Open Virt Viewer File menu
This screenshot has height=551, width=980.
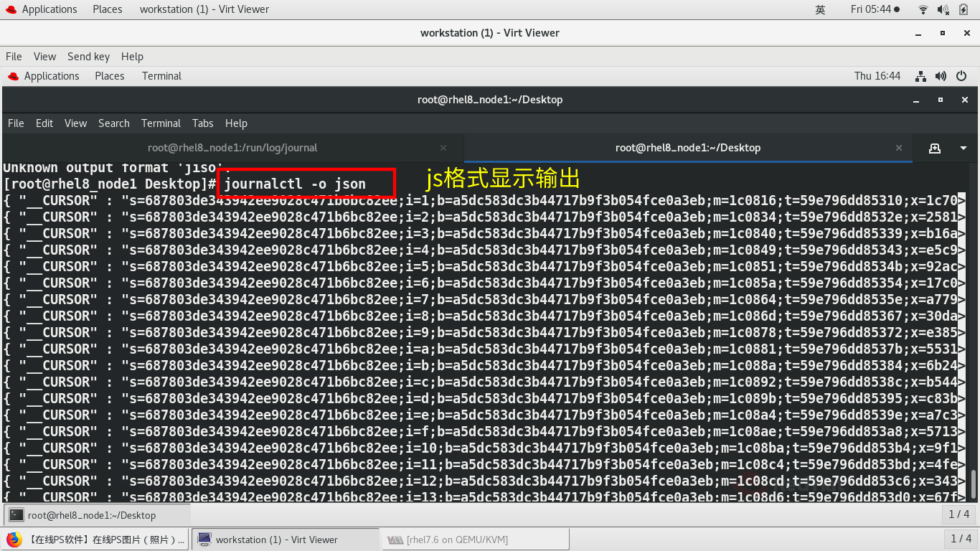coord(14,57)
